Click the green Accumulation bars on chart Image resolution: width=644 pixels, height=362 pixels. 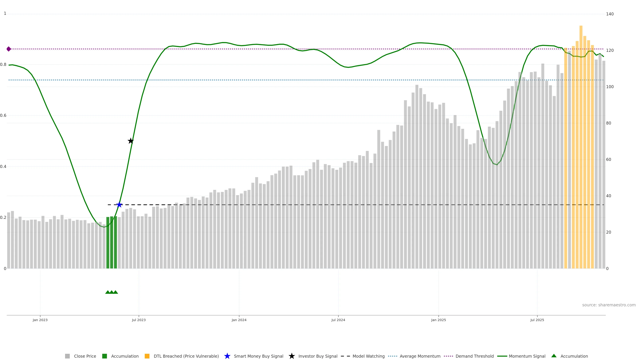[112, 242]
